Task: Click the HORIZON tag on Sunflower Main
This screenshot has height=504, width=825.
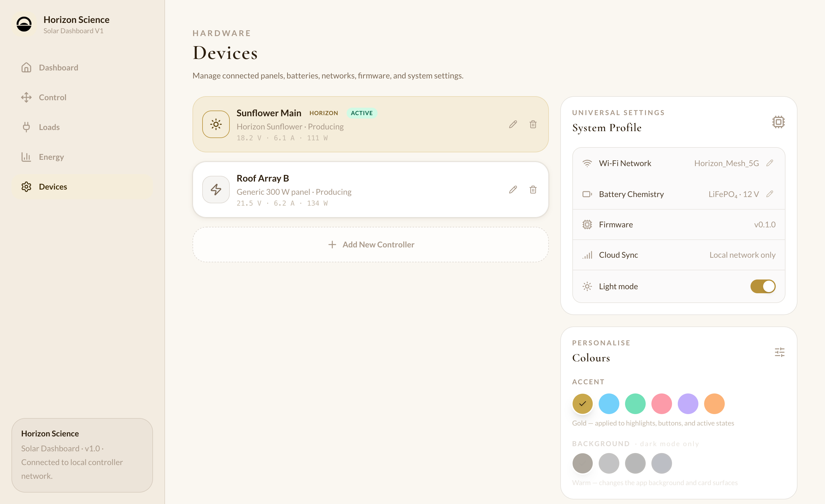Action: 324,113
